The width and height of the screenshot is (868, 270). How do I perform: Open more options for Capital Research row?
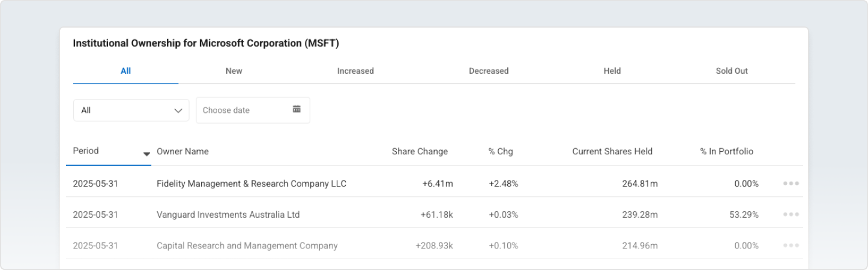coord(791,245)
